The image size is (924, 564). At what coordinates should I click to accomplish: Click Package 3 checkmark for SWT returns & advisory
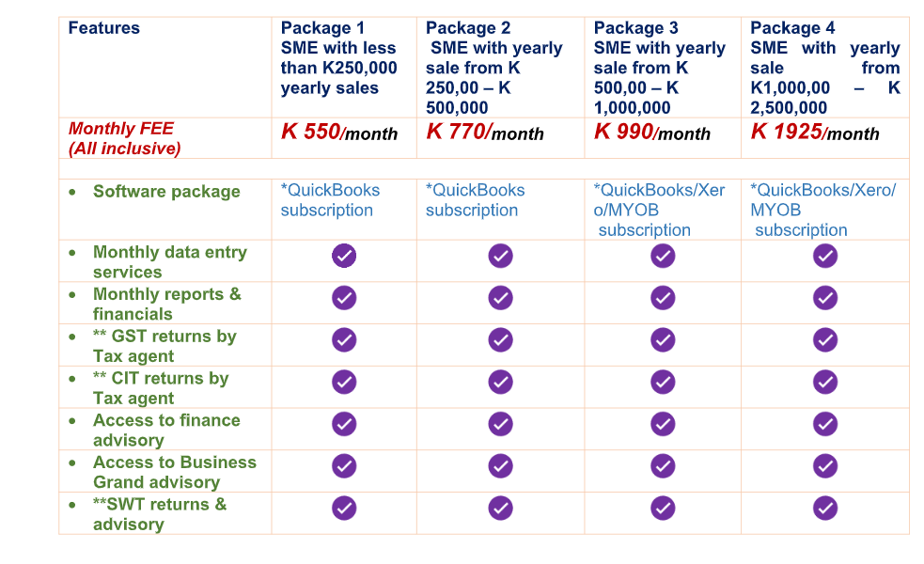[663, 508]
